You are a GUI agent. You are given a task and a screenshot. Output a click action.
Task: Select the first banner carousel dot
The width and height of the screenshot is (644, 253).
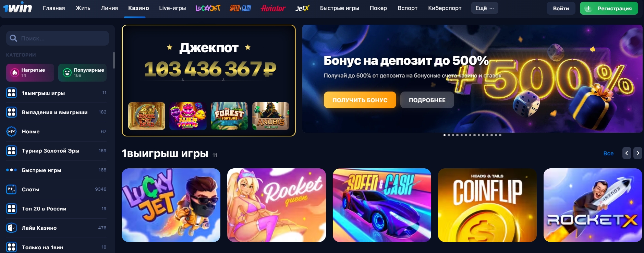click(x=445, y=135)
